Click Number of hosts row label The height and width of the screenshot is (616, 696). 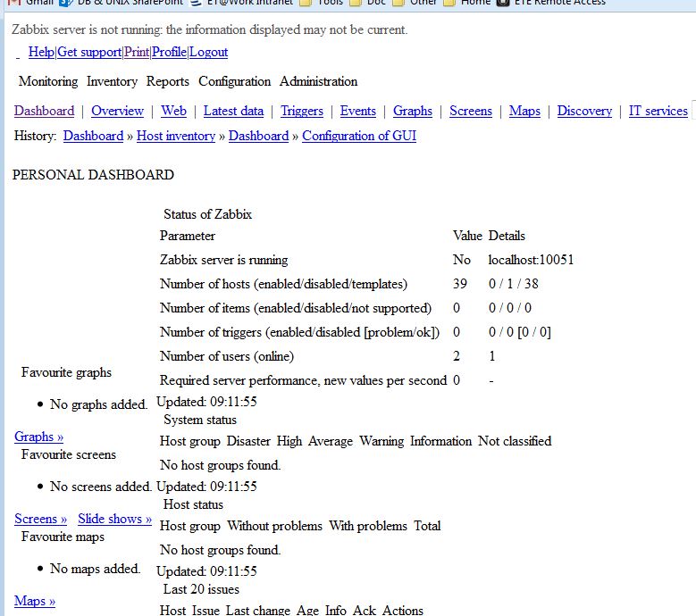point(283,283)
